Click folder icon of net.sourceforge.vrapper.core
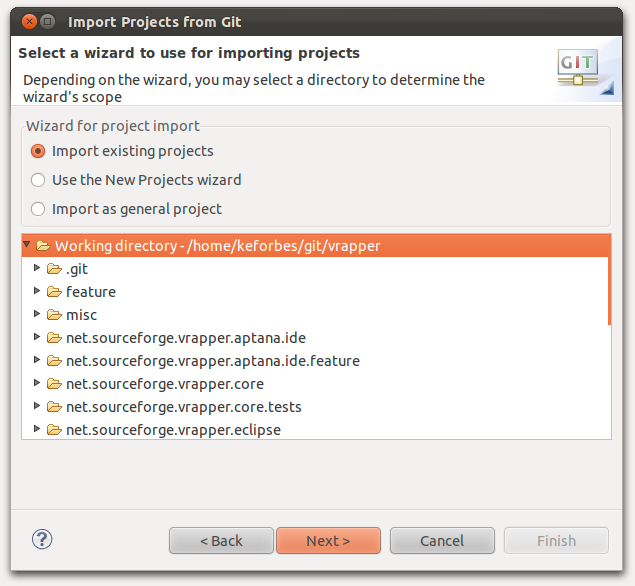 point(54,384)
